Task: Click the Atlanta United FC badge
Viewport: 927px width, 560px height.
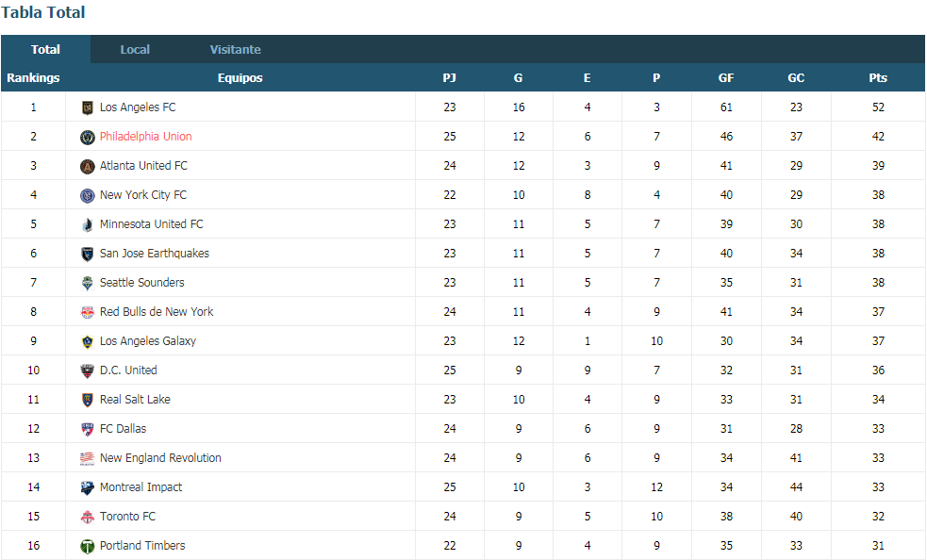Action: coord(87,166)
